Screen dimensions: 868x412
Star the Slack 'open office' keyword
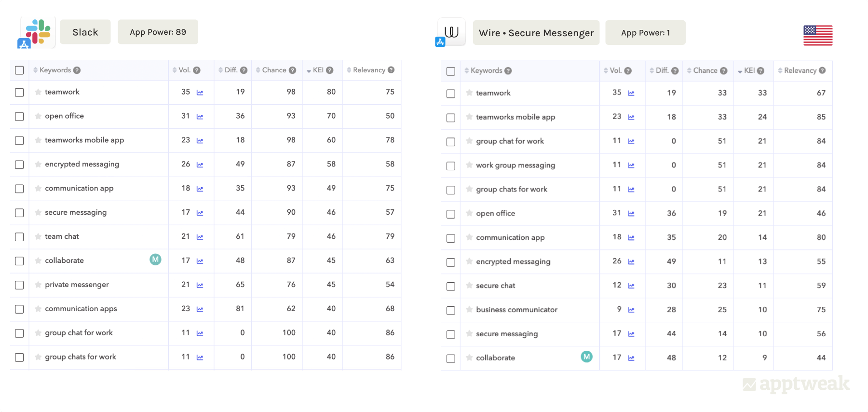click(38, 116)
